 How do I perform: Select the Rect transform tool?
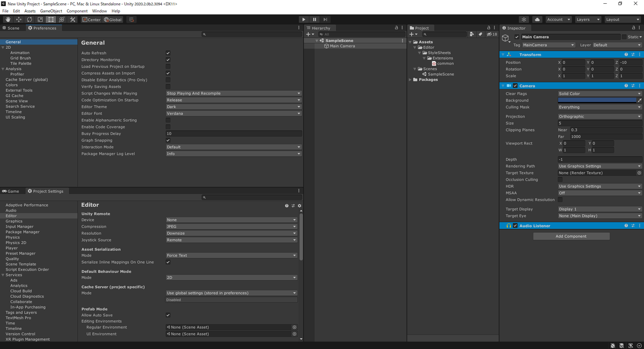tap(51, 19)
